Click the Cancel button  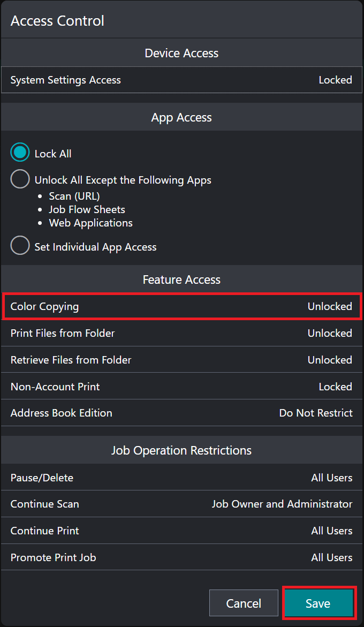(x=244, y=603)
